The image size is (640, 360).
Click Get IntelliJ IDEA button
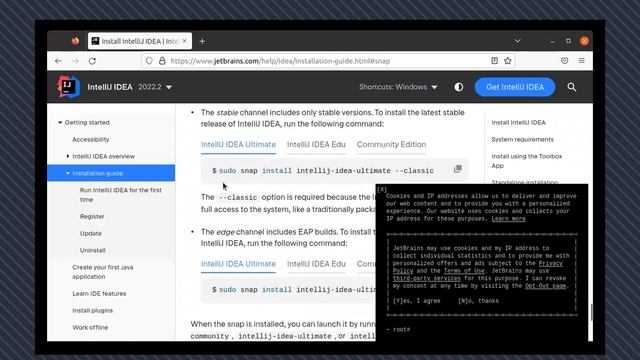pyautogui.click(x=515, y=87)
